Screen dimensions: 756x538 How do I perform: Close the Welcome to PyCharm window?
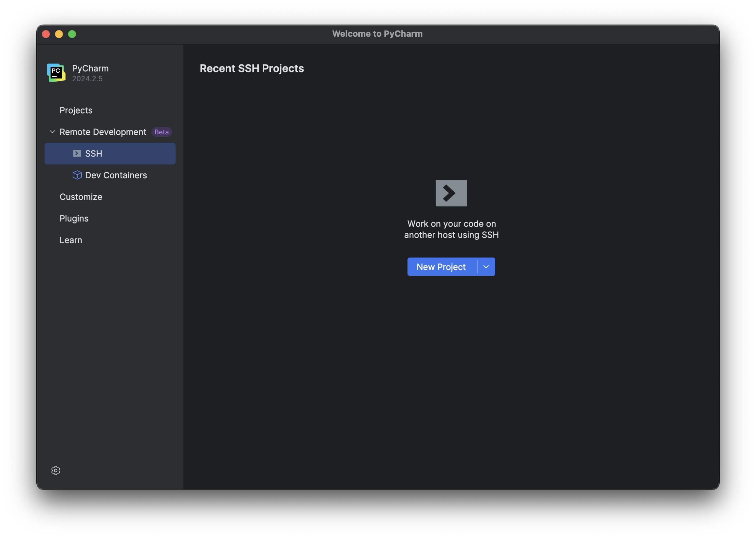click(46, 34)
